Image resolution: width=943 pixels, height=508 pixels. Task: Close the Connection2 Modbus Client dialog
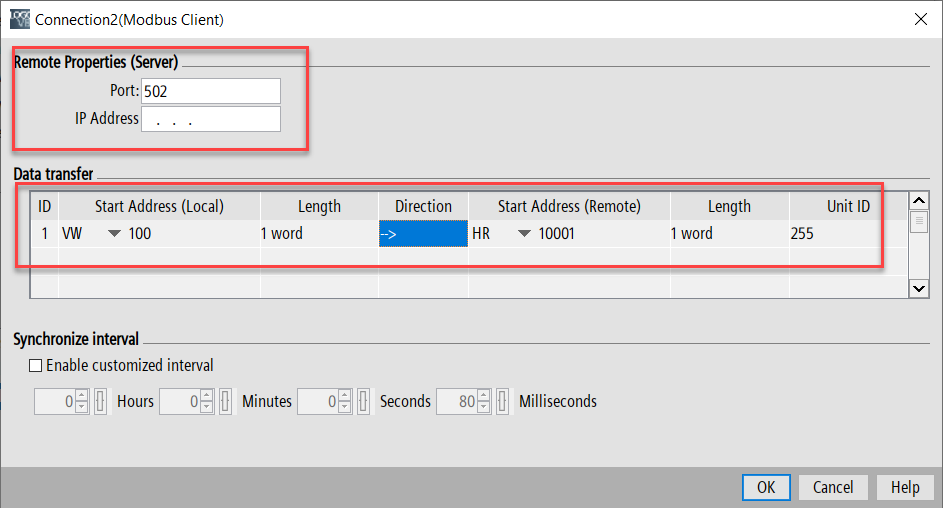pyautogui.click(x=919, y=19)
